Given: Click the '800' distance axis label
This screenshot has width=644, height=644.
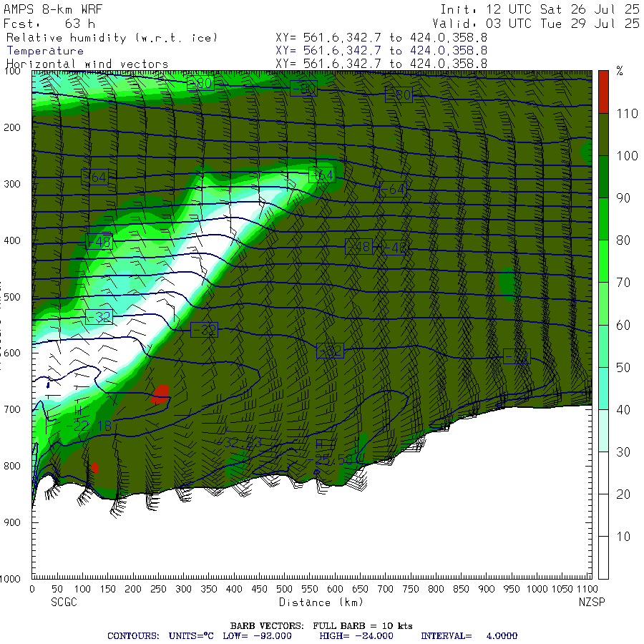Looking at the screenshot, I should (436, 590).
